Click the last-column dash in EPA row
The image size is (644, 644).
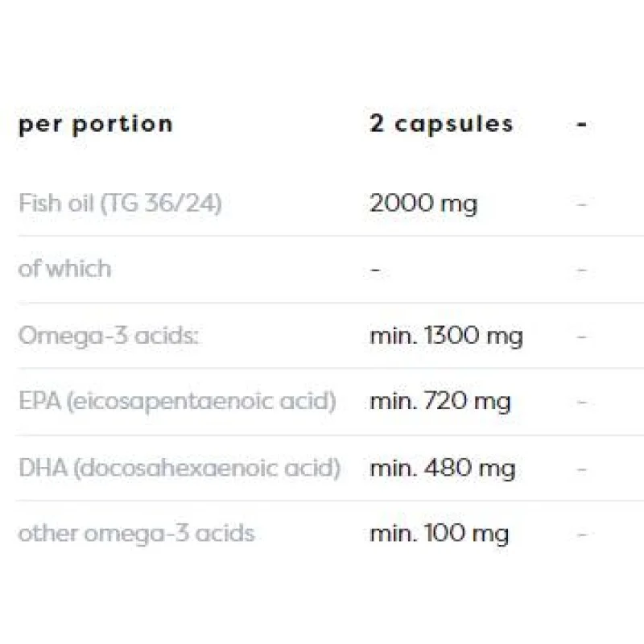[x=582, y=402]
